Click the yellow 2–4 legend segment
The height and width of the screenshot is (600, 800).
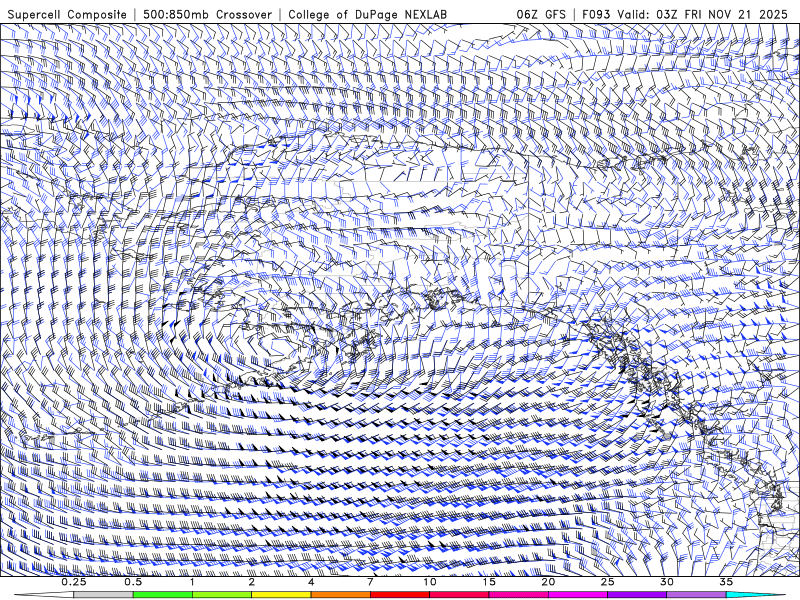point(281,595)
